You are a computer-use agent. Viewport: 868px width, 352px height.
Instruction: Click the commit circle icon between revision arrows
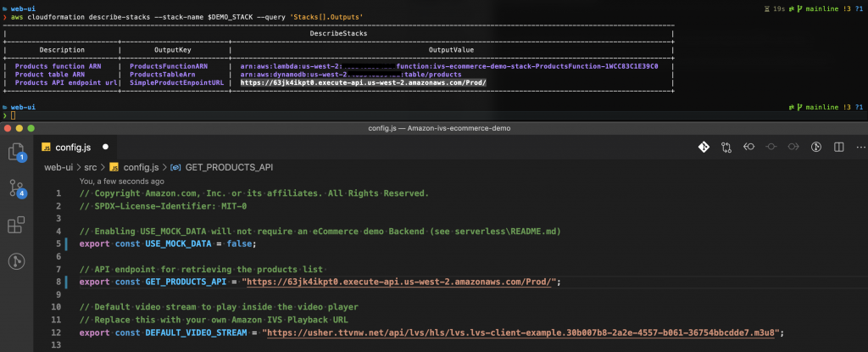point(771,147)
